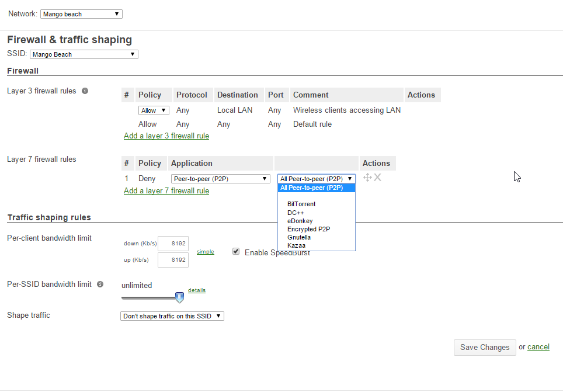Toggle the Enable SpeedBurst checkbox

pos(236,252)
